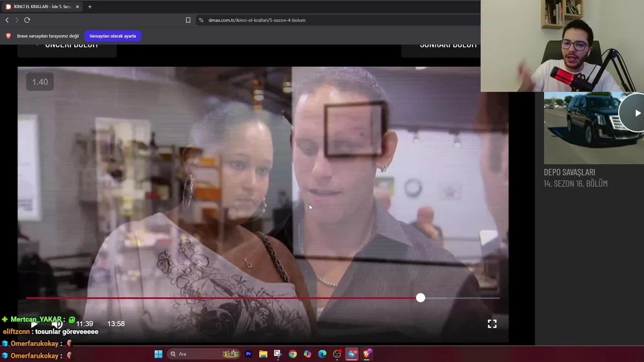Open site settings icon beside the URL

[201, 20]
